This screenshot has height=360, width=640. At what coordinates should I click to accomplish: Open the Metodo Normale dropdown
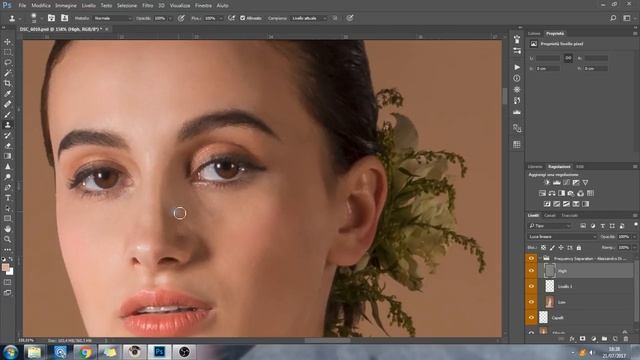[x=113, y=18]
